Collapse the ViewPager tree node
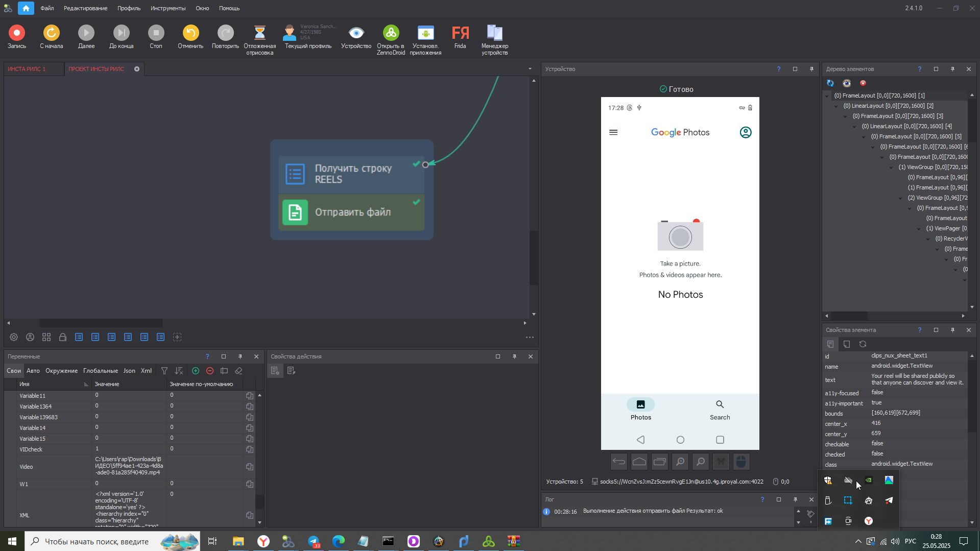The height and width of the screenshot is (551, 980). tap(919, 229)
